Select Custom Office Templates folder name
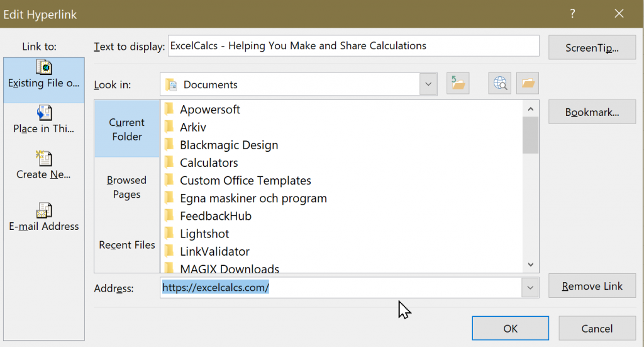 click(x=245, y=180)
